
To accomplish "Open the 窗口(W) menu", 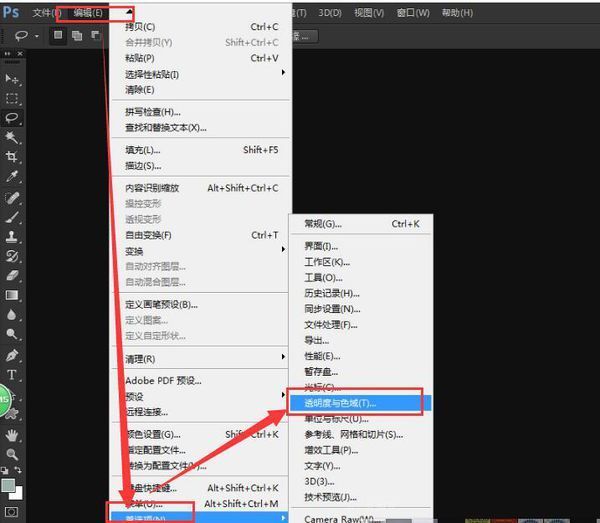I will tap(413, 13).
